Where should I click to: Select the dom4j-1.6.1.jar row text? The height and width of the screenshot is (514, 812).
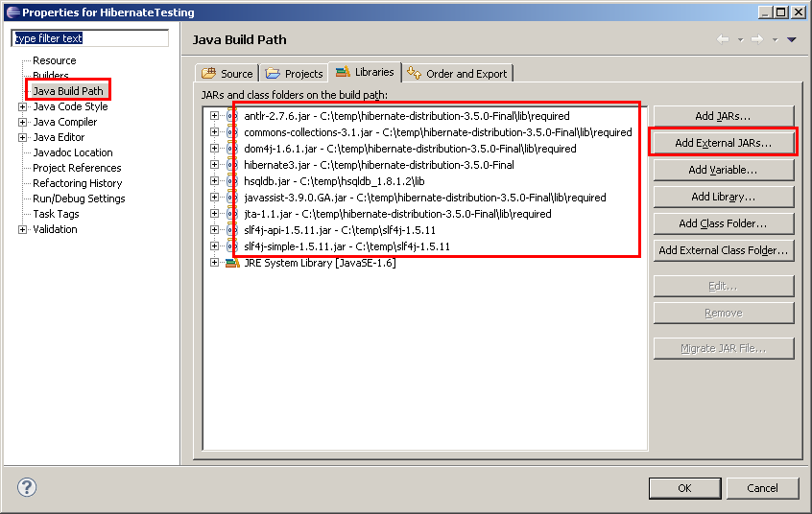pos(410,149)
